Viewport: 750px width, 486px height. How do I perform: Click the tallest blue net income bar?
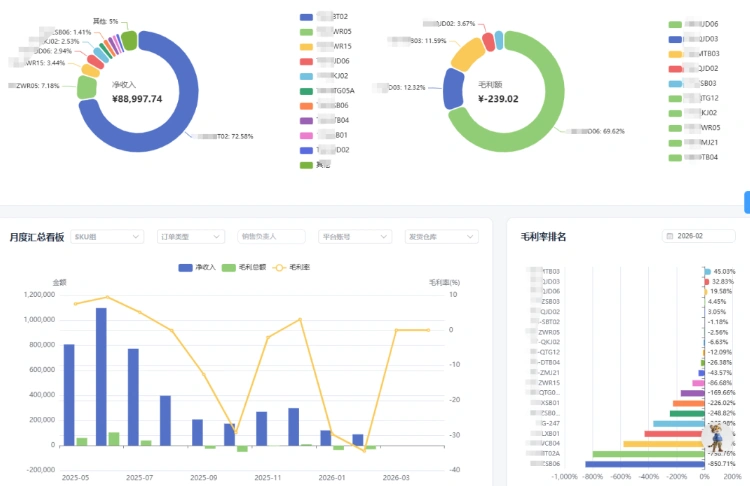point(101,375)
